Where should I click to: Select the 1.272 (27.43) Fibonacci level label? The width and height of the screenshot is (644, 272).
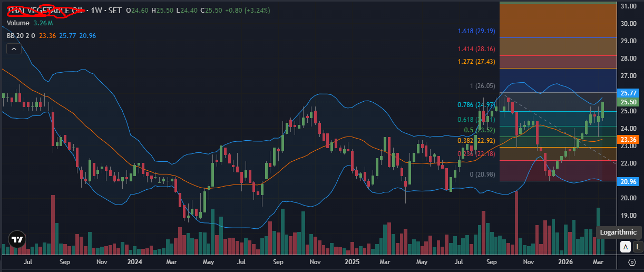[x=476, y=62]
